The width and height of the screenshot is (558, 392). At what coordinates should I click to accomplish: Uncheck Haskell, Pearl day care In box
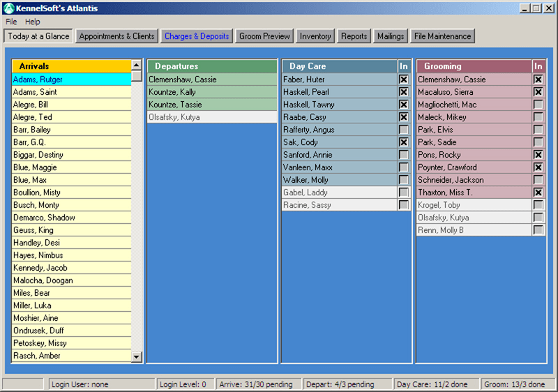tap(404, 92)
